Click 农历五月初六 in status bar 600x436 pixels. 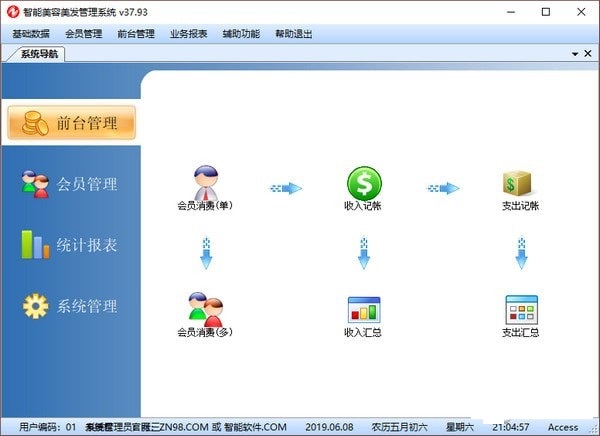click(399, 427)
